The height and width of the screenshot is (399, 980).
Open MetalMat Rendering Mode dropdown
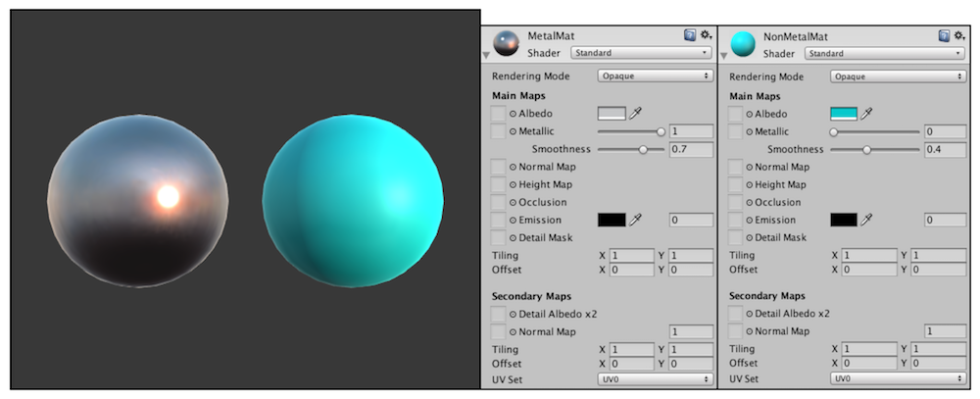[x=655, y=76]
